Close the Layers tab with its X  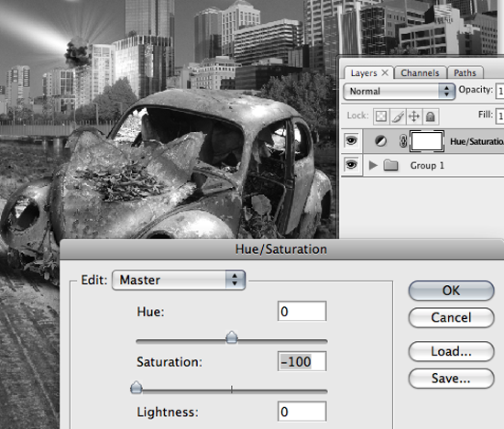tap(385, 73)
